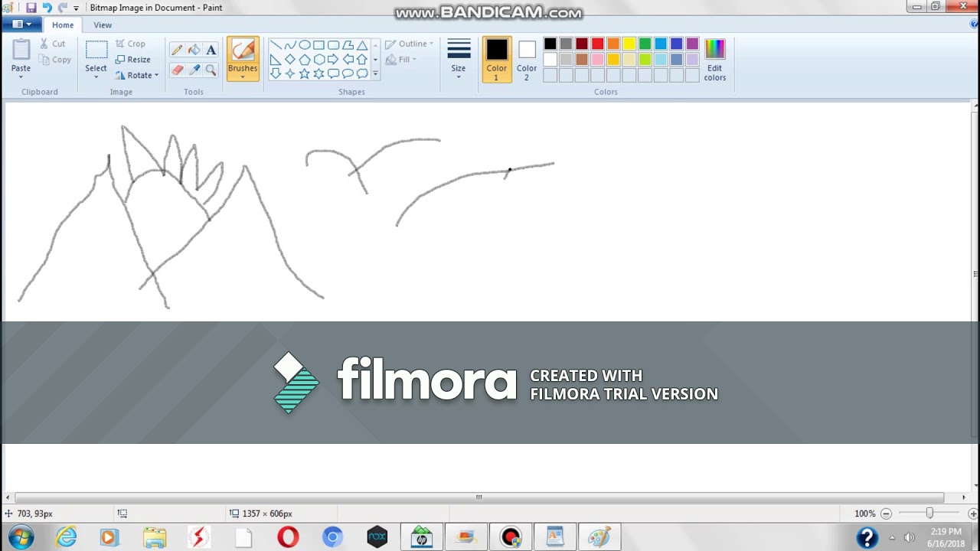This screenshot has width=980, height=551.
Task: Pick the green color swatch
Action: (645, 44)
